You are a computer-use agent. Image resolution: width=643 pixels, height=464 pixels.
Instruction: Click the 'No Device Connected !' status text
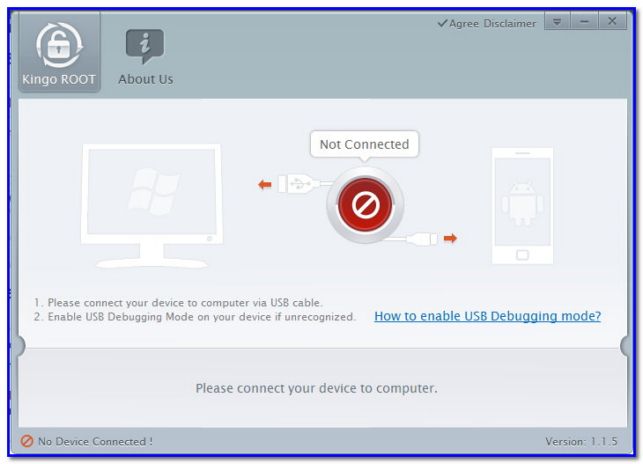[95, 441]
